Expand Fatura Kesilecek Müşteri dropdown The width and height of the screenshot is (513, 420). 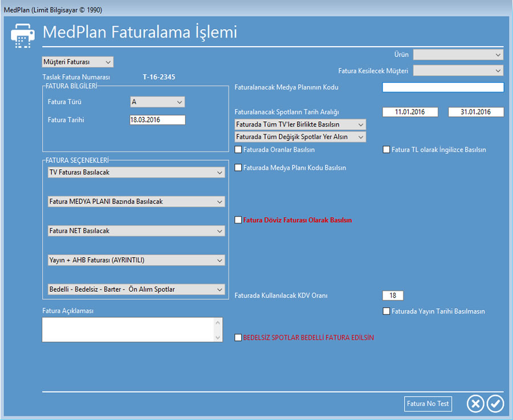tap(458, 71)
